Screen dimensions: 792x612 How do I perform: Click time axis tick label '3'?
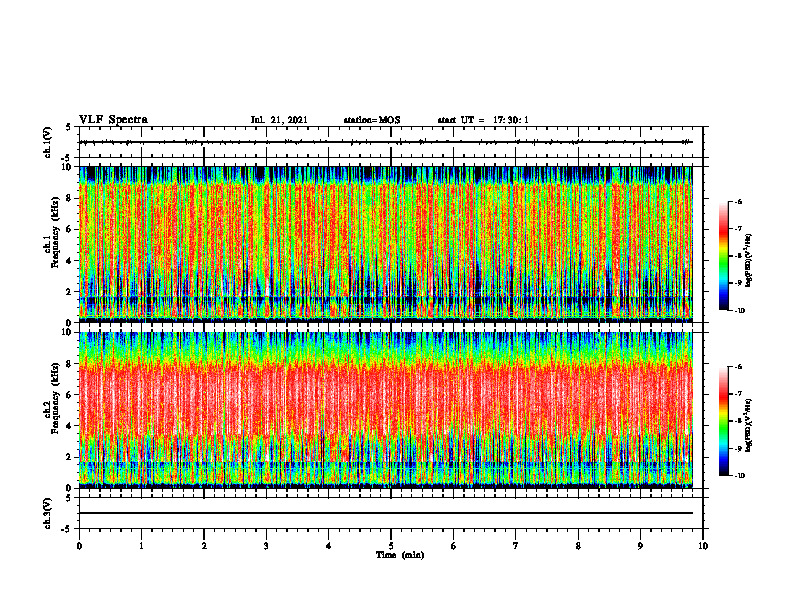coord(266,546)
